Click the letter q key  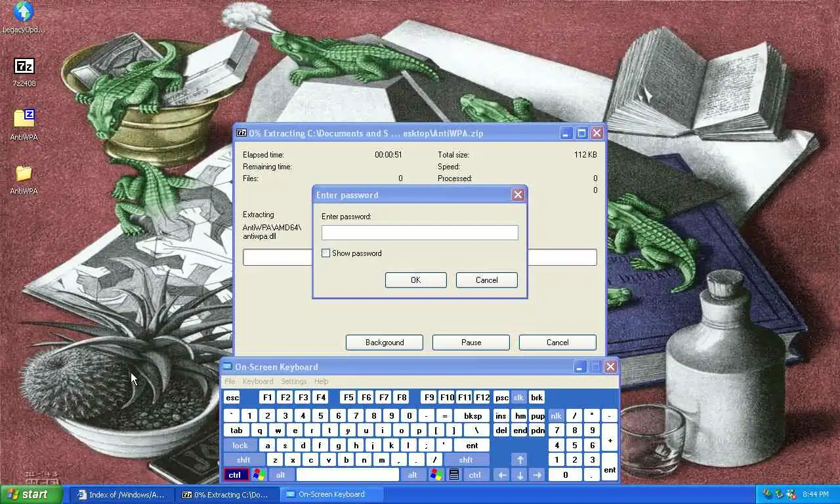click(x=260, y=430)
